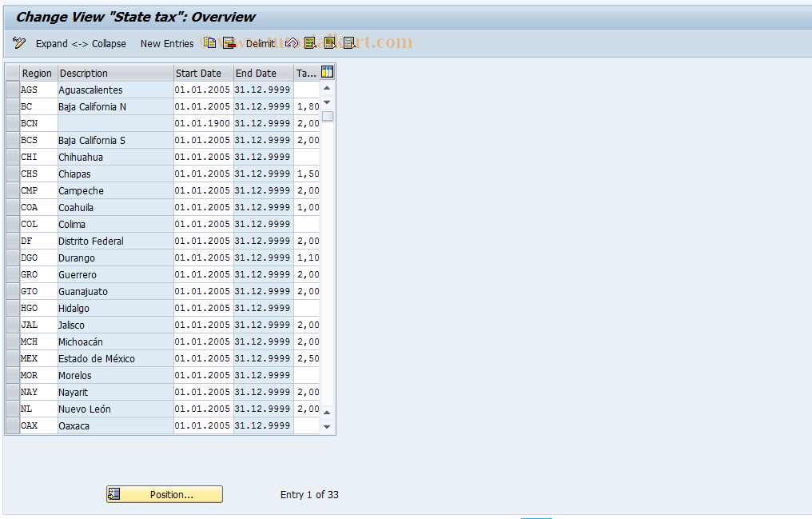Click the Michoacán description cell
Image resolution: width=812 pixels, height=519 pixels.
[x=115, y=341]
